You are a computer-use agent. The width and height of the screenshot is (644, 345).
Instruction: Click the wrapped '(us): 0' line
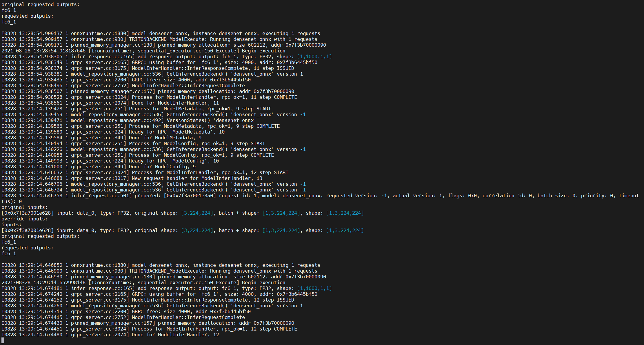12,202
